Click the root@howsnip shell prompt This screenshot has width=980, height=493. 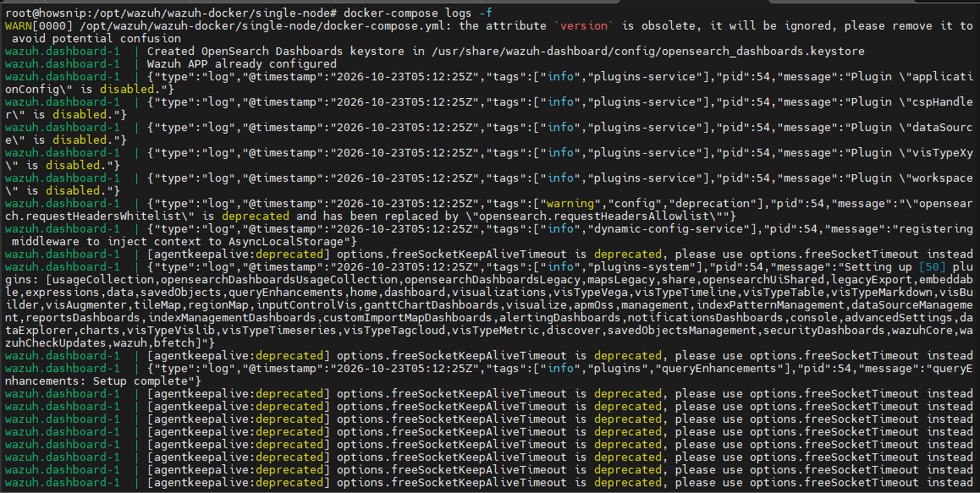(171, 13)
